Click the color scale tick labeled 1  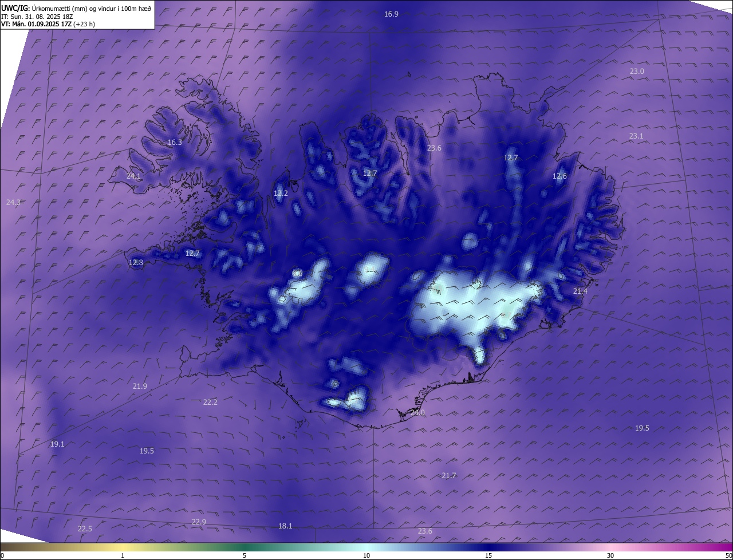(123, 555)
